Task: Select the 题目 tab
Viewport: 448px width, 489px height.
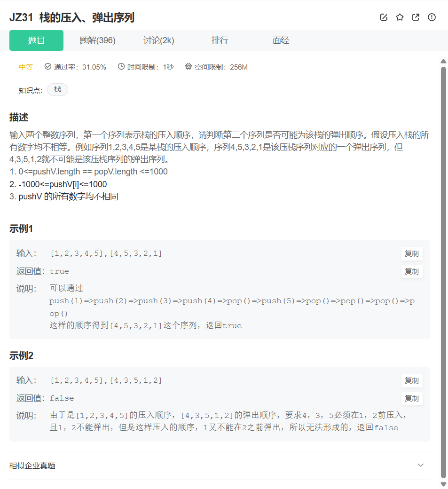Action: tap(37, 40)
